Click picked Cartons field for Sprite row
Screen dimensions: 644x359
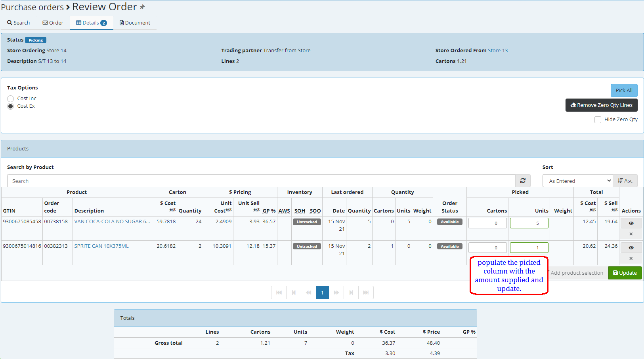pyautogui.click(x=487, y=248)
